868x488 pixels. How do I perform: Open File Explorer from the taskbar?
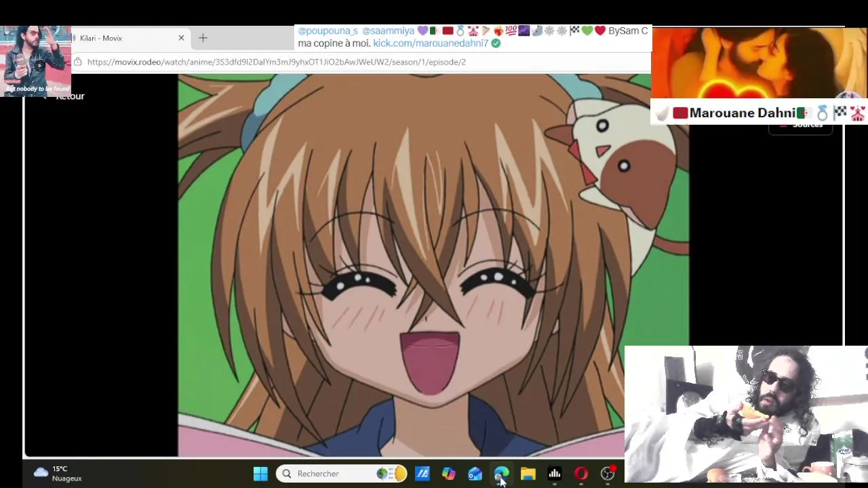click(528, 474)
